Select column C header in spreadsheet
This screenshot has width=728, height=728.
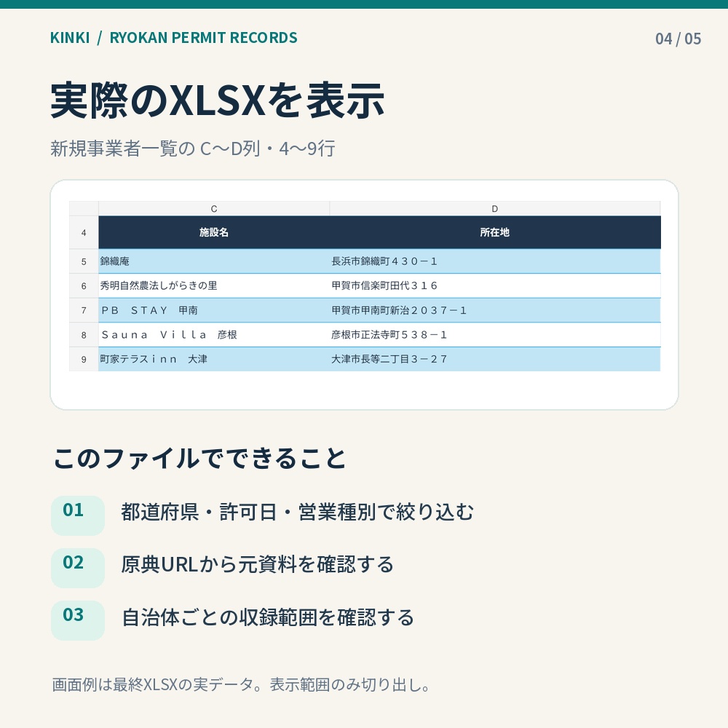214,208
